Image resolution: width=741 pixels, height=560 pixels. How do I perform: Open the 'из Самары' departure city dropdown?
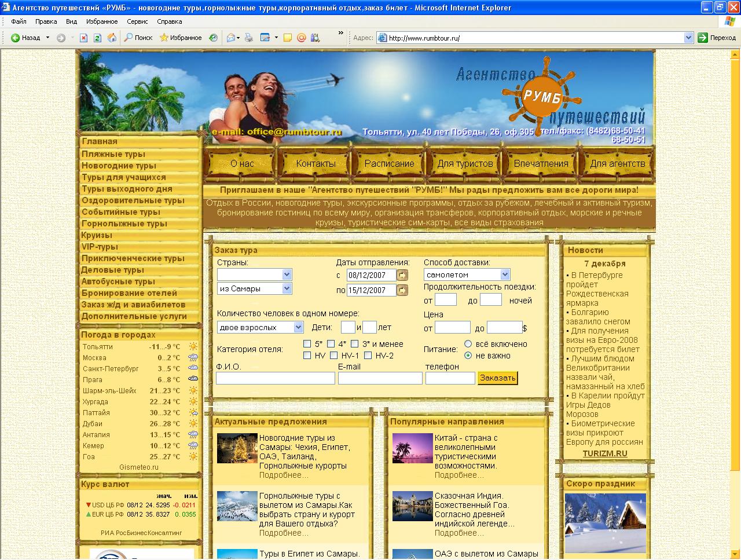click(x=254, y=288)
